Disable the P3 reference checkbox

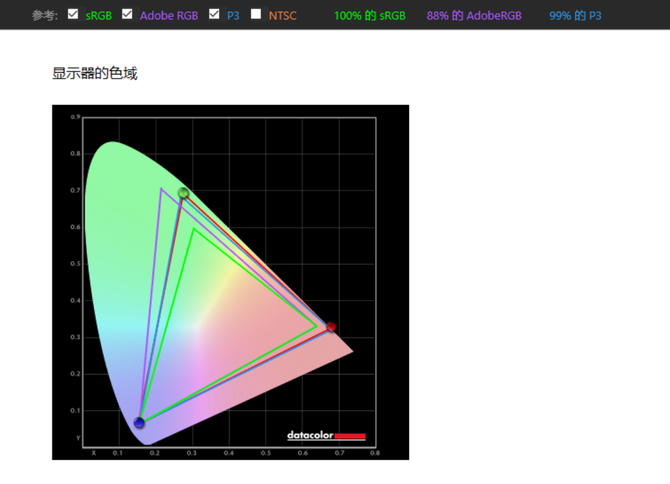pyautogui.click(x=214, y=15)
